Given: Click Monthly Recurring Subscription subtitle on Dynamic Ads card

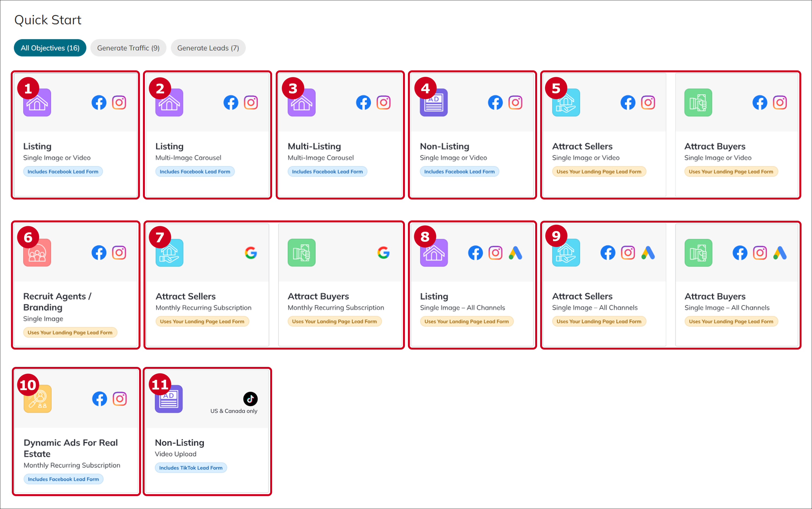Looking at the screenshot, I should coord(72,465).
